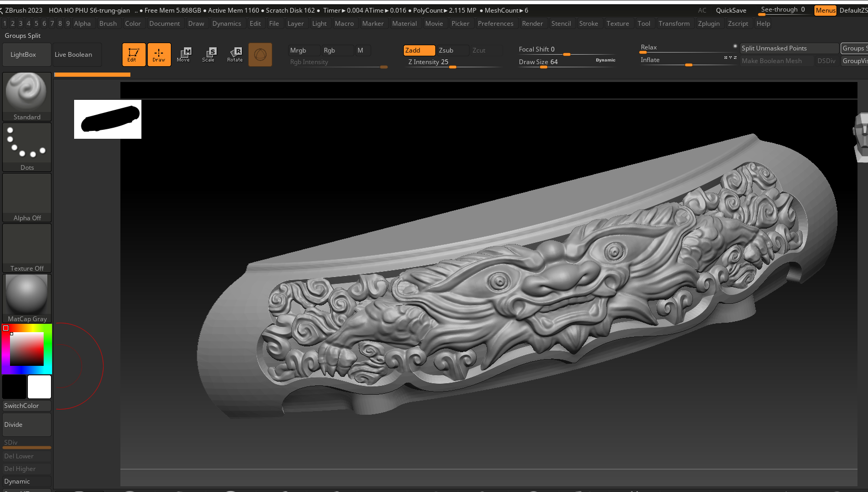Click the LightBox button
Screen dimensions: 868x492
(24, 55)
